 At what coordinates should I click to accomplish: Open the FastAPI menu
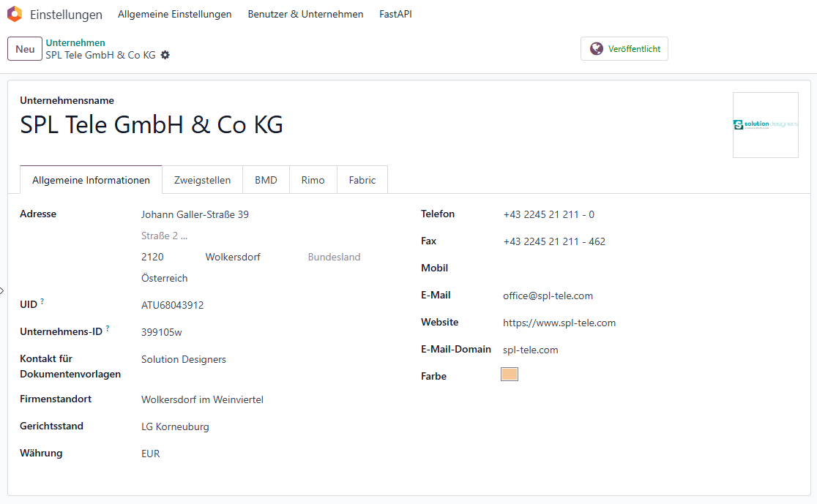tap(395, 14)
